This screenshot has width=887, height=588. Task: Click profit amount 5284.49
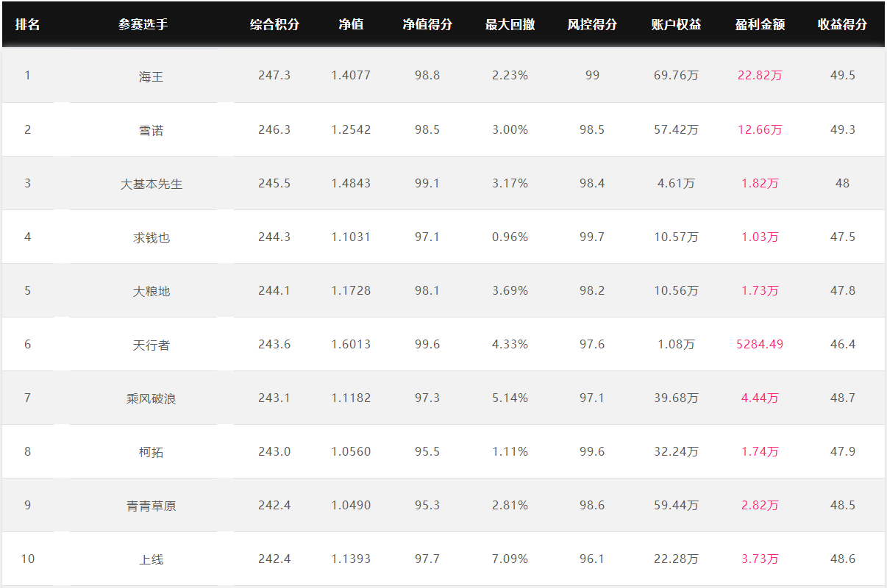click(x=760, y=344)
